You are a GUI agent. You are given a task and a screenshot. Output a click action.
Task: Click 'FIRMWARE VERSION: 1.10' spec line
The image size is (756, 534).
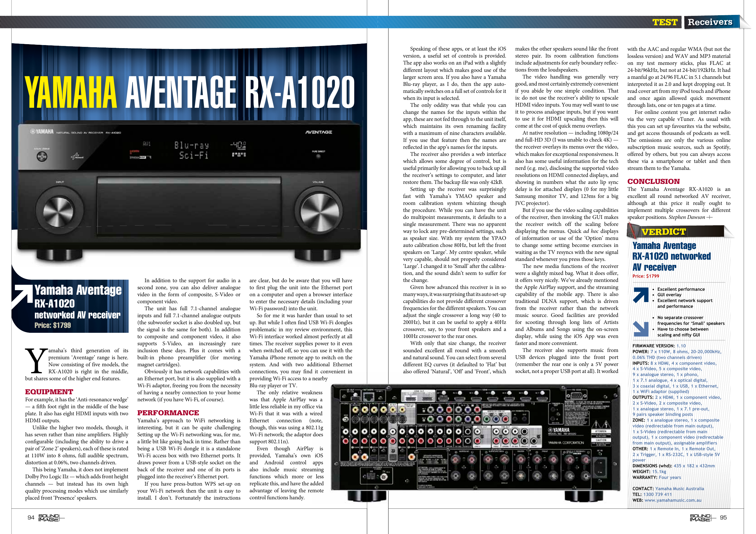click(659, 346)
